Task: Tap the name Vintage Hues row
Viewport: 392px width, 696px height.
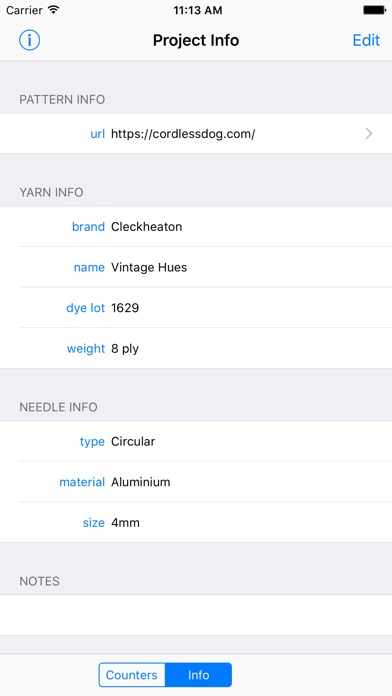Action: 196,267
